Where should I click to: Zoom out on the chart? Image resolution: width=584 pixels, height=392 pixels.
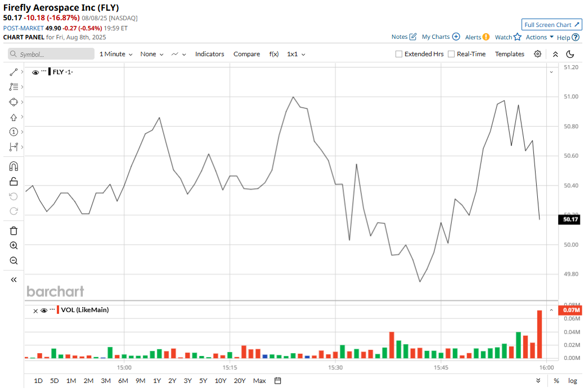[x=14, y=260]
